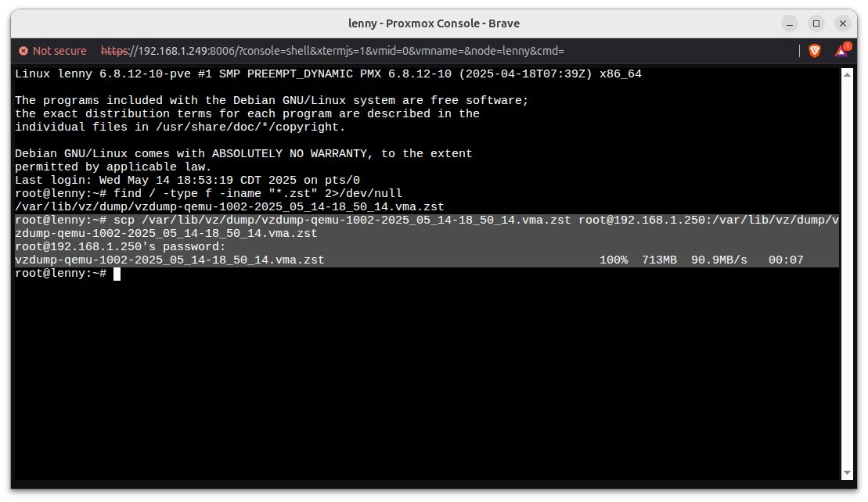Screen dimensions: 868x502
Task: Open the Brave Rewards triangle icon
Action: [x=841, y=51]
